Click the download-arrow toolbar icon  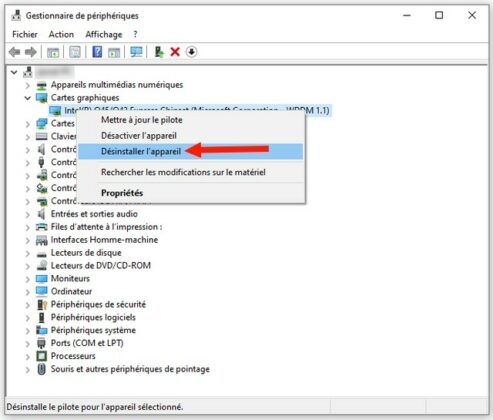point(191,52)
